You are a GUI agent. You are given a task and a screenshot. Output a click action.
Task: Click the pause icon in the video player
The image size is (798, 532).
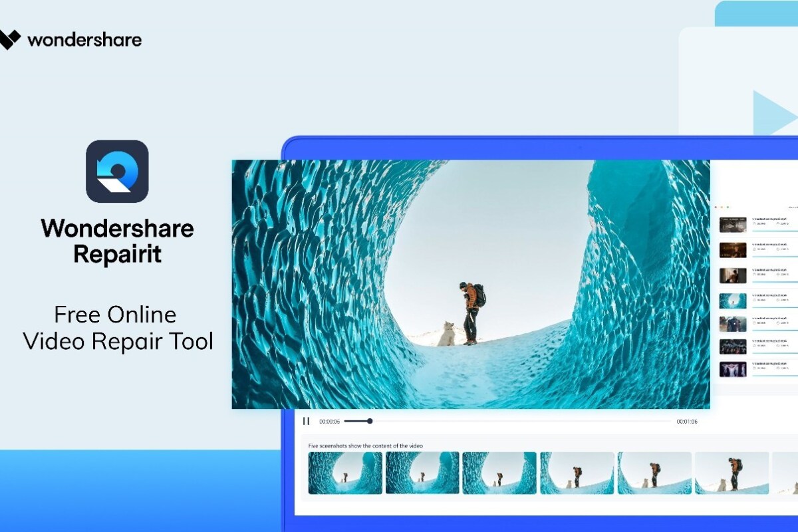click(x=307, y=420)
